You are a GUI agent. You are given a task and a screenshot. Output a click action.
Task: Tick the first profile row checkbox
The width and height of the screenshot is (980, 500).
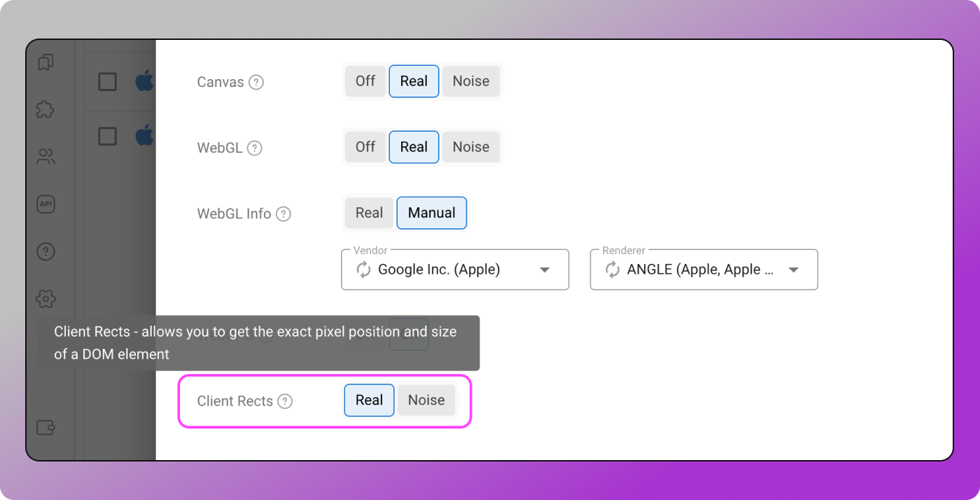(x=107, y=82)
